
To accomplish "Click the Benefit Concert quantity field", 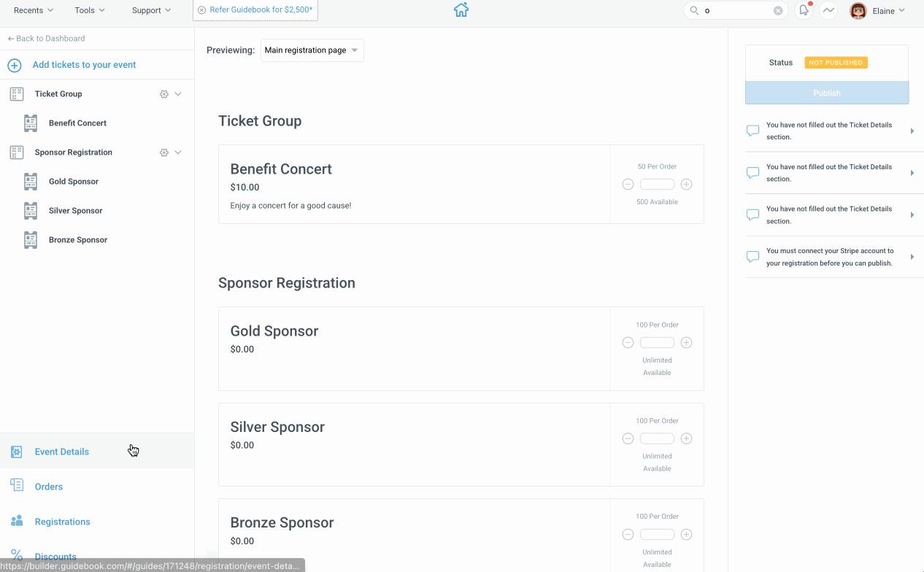I will click(x=657, y=185).
